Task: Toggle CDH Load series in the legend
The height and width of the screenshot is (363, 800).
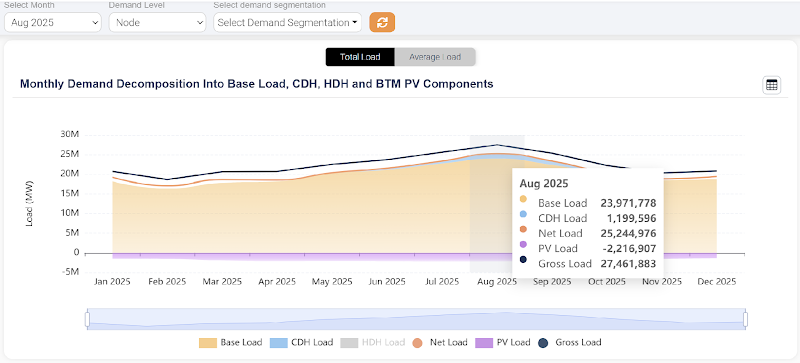Action: tap(301, 343)
